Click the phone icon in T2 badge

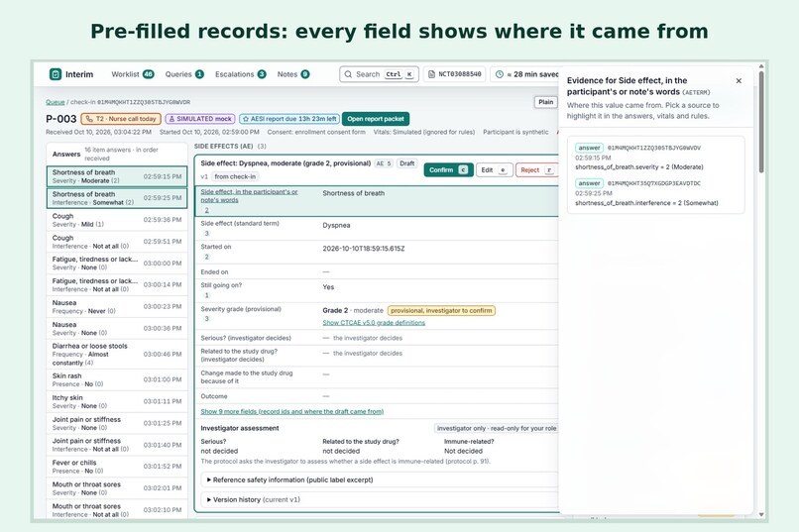89,119
